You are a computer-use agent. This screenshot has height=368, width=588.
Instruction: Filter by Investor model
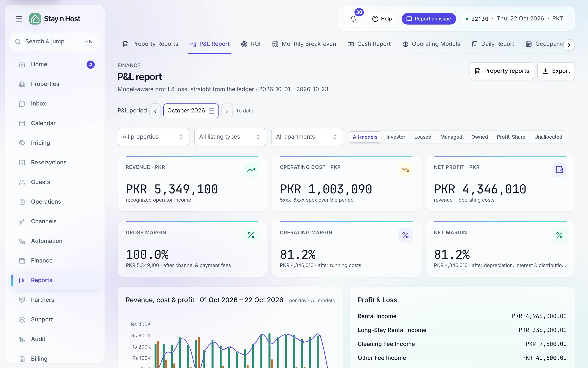(x=395, y=137)
